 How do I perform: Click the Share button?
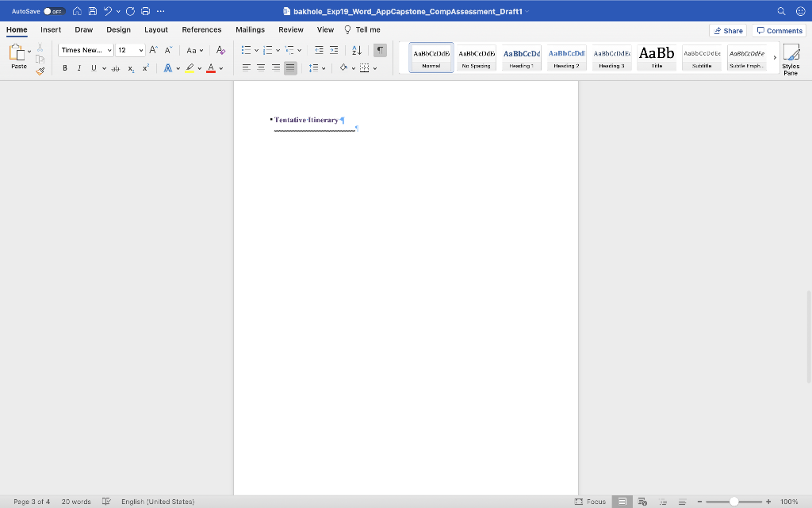(x=728, y=30)
